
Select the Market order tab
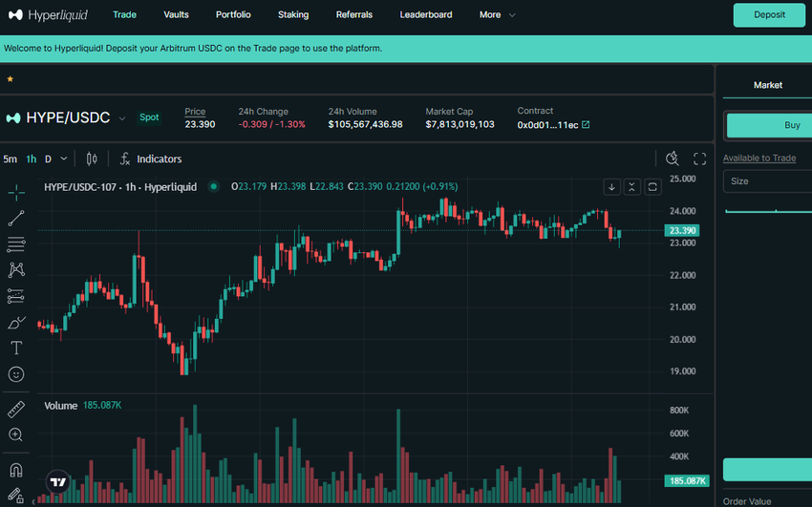767,85
